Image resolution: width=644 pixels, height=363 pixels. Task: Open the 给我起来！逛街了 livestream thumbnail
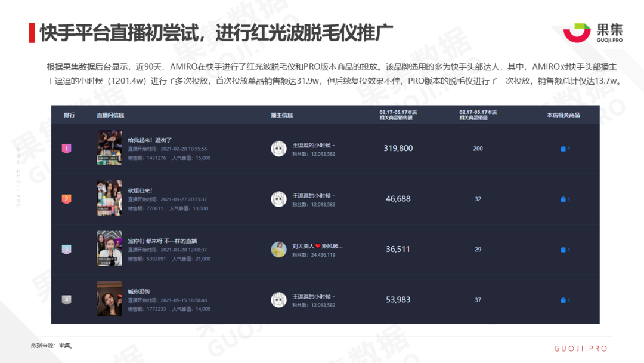tap(109, 148)
